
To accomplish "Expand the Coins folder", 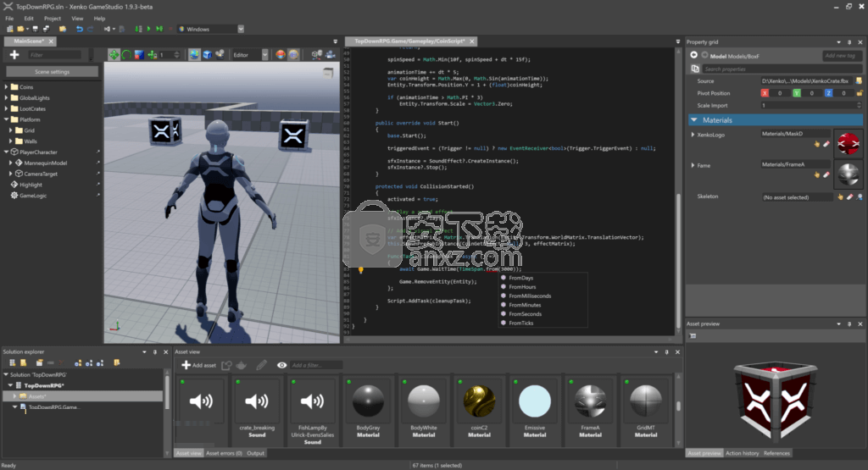I will tap(6, 87).
